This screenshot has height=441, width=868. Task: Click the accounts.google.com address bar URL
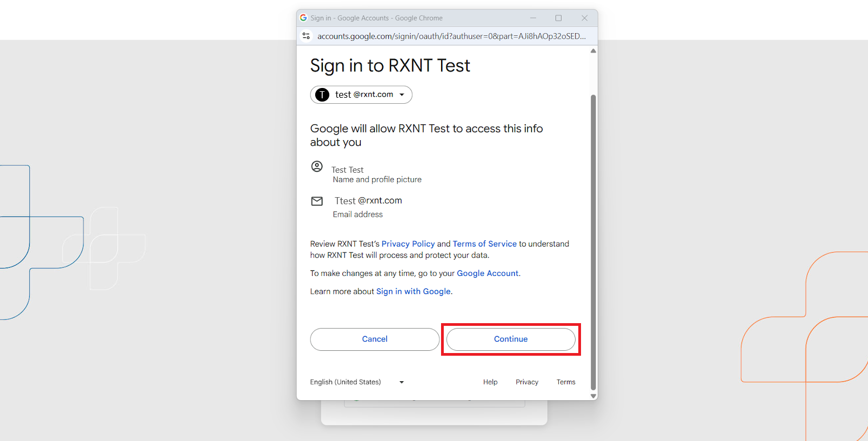pos(451,36)
